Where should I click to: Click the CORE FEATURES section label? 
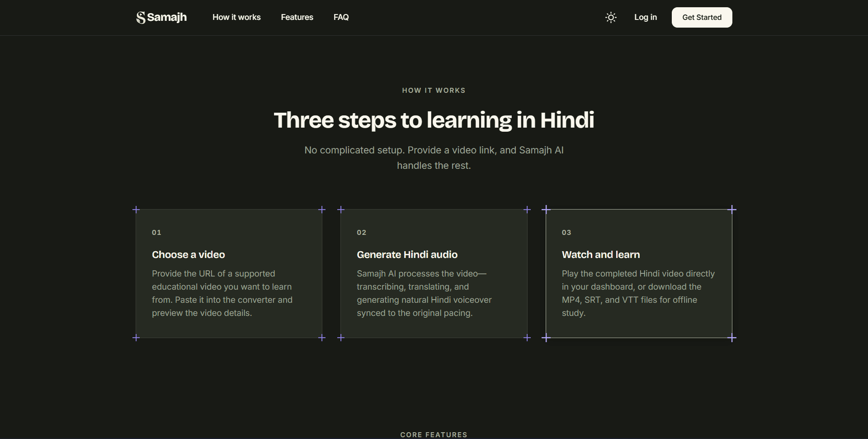434,435
